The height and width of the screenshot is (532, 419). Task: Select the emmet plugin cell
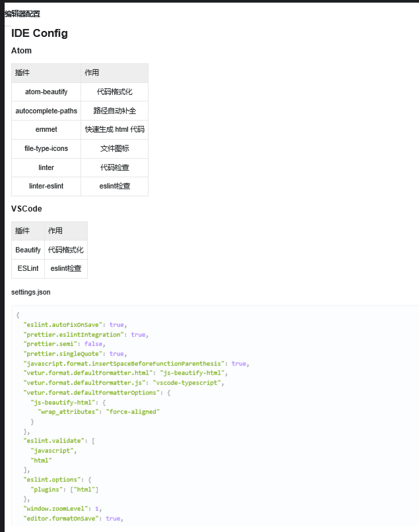[x=46, y=130]
